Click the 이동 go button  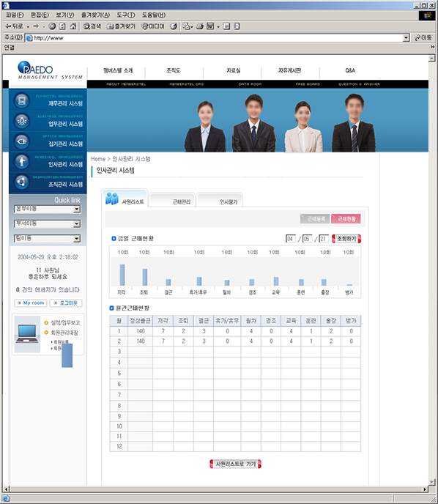pyautogui.click(x=423, y=38)
